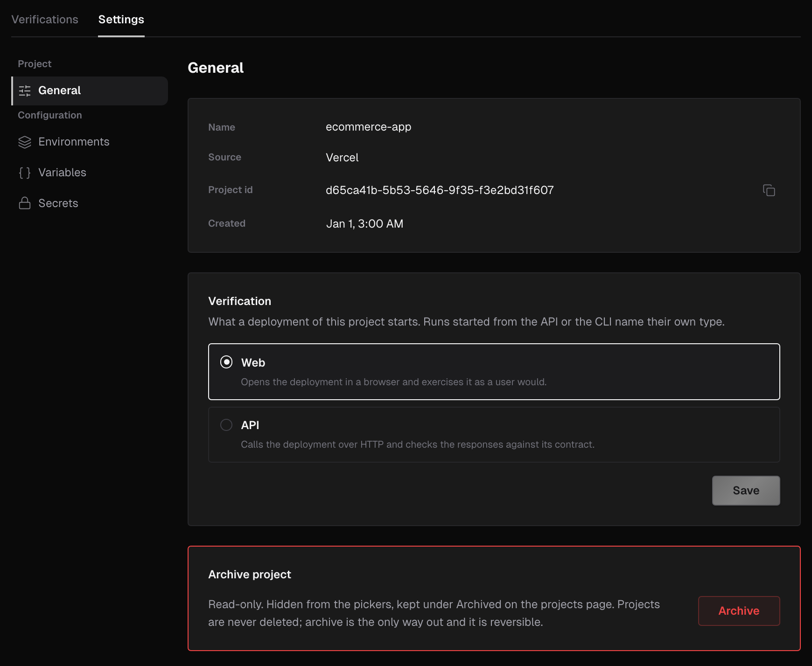Select the API verification radio button
The height and width of the screenshot is (666, 812).
point(226,424)
